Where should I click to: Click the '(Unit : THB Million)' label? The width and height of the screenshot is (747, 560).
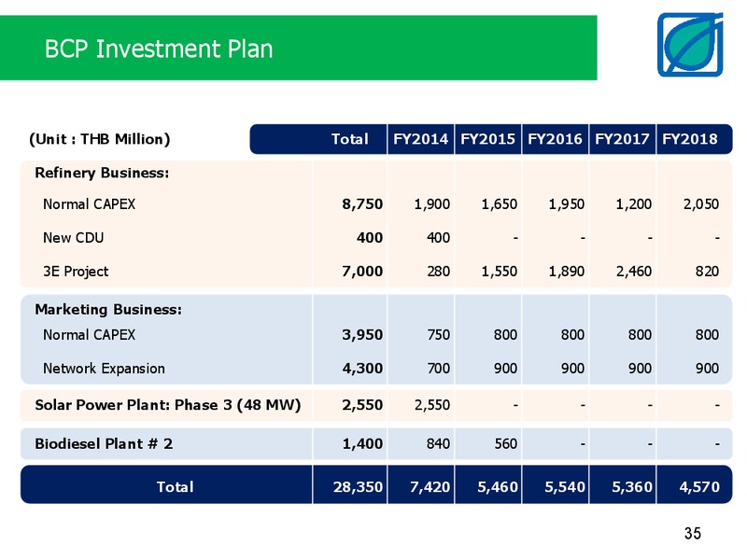point(100,139)
